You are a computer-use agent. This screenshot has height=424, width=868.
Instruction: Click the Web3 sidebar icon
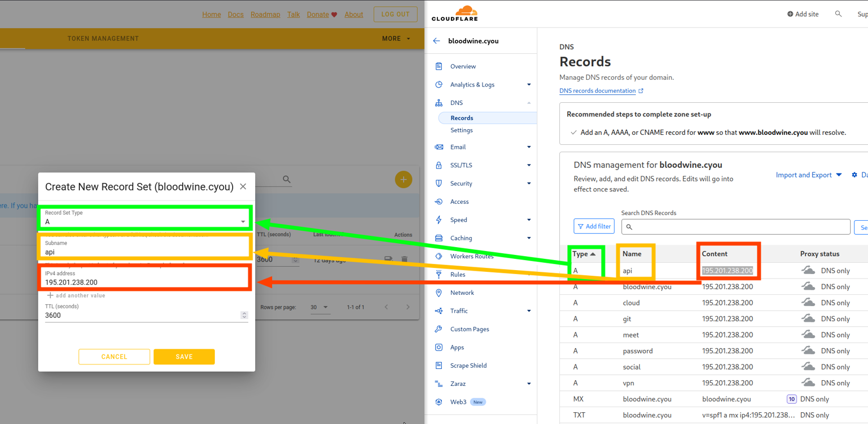click(x=439, y=402)
